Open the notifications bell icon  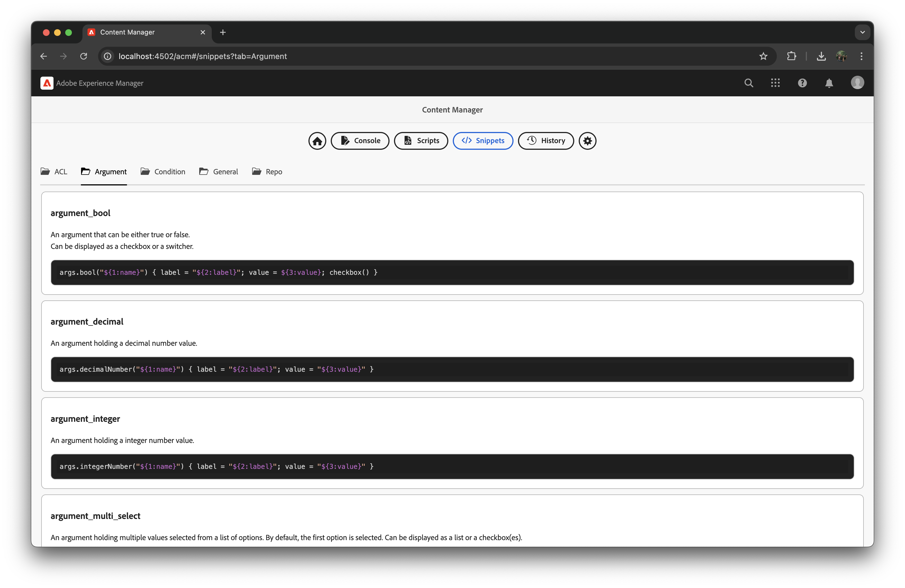(x=829, y=83)
